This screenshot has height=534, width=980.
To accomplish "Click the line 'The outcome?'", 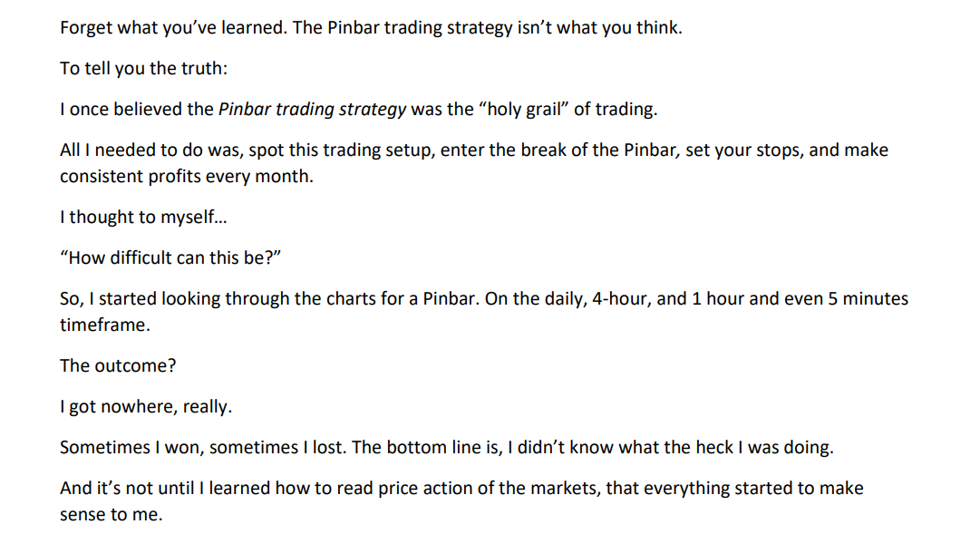I will (118, 365).
